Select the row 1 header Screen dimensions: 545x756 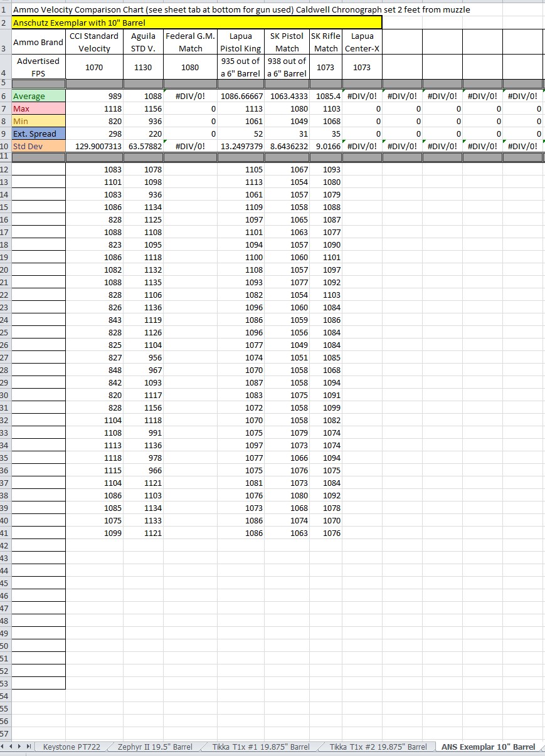(5, 9)
